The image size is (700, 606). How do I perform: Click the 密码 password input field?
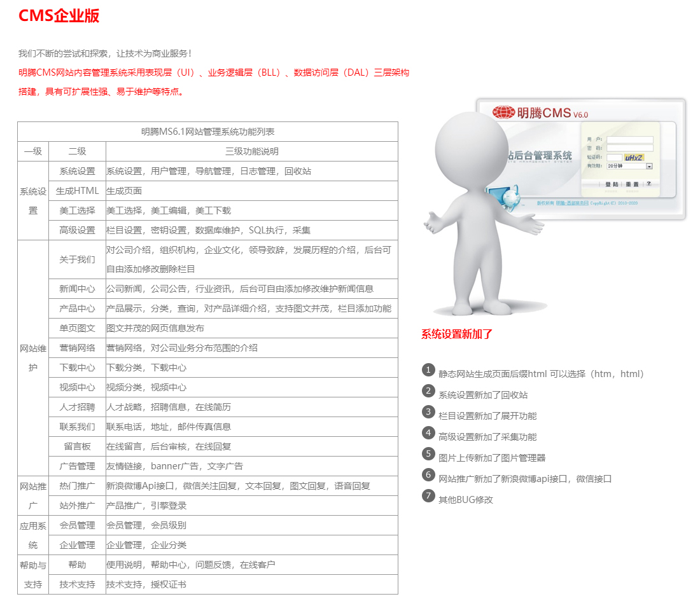coord(629,148)
